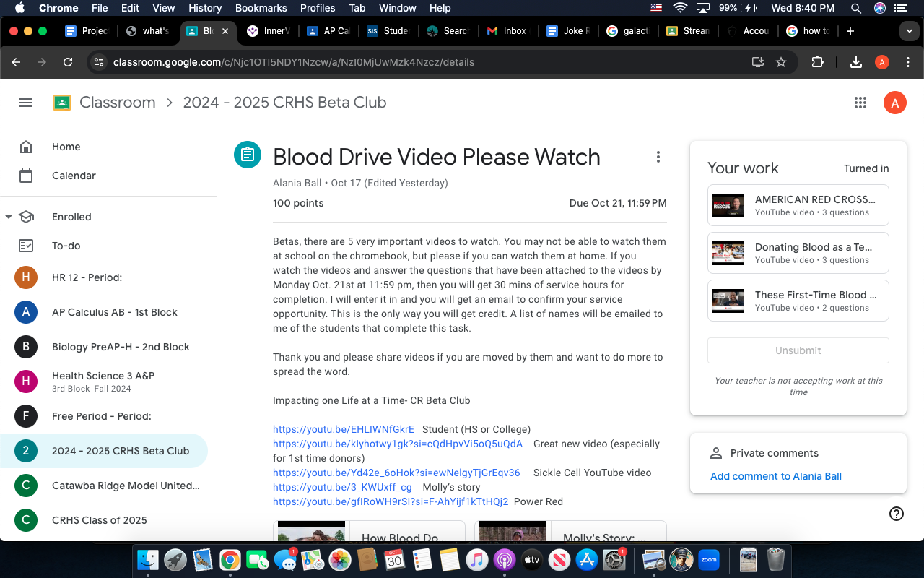Reload the current page
The image size is (924, 578).
click(68, 62)
